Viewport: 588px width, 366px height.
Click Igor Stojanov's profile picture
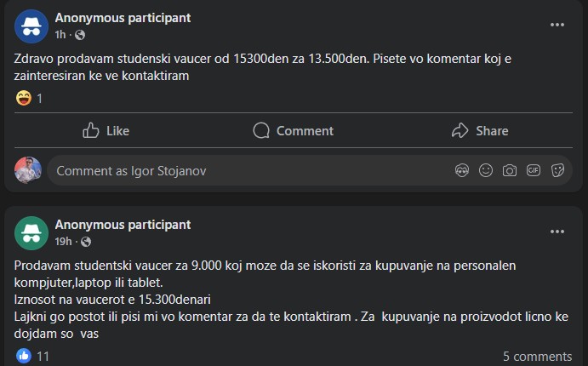(x=28, y=170)
